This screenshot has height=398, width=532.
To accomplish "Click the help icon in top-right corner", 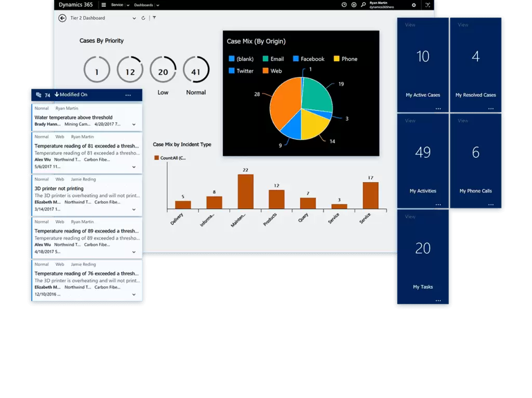I will [428, 5].
